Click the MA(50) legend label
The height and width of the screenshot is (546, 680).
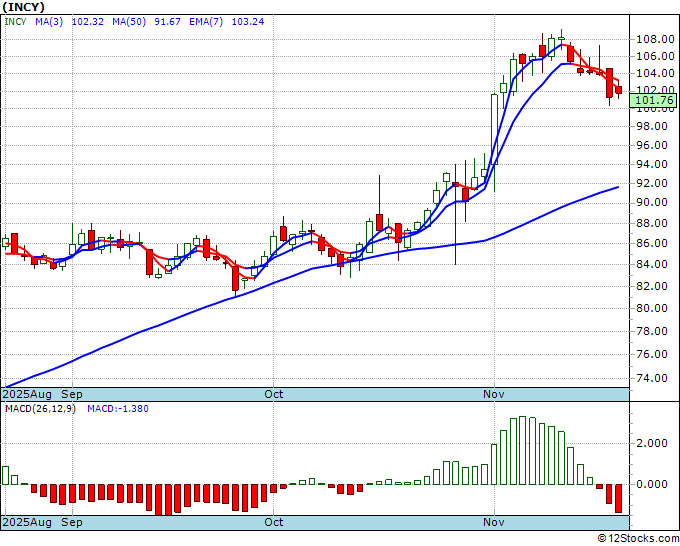(129, 22)
